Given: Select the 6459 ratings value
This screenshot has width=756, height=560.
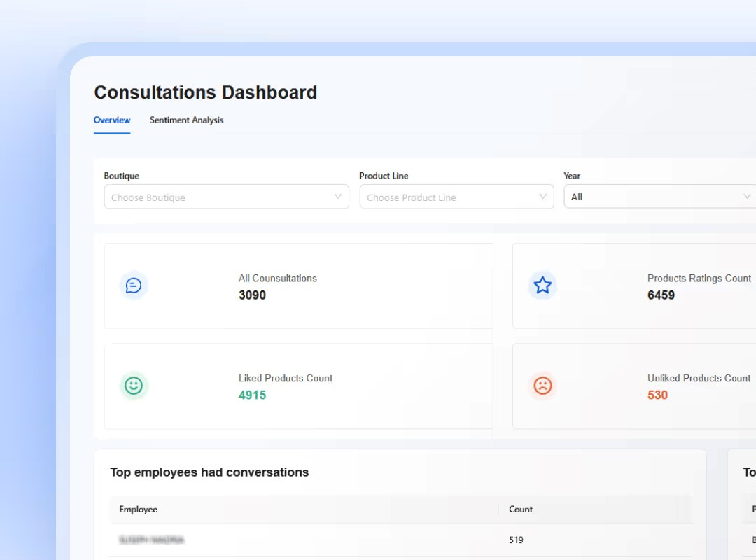Looking at the screenshot, I should (661, 295).
